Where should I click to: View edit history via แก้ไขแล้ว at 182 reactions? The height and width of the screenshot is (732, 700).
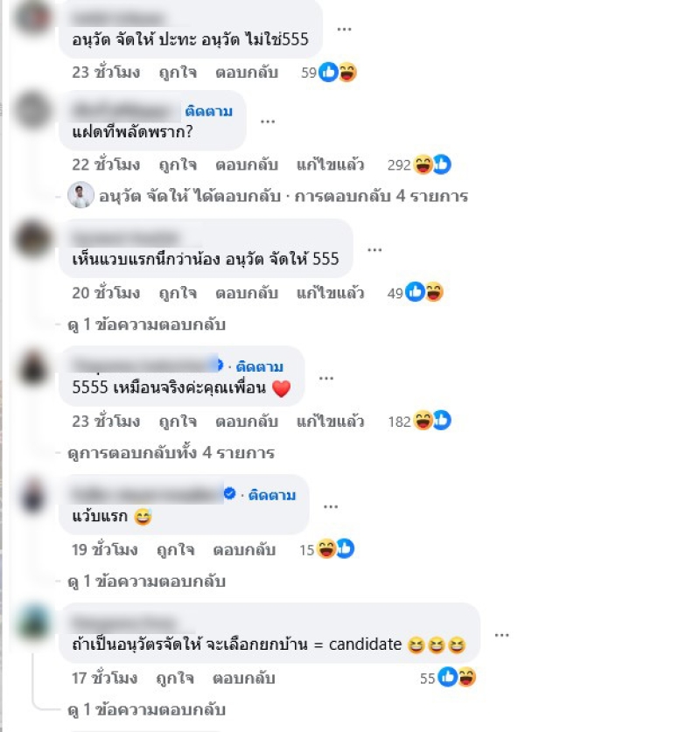[x=330, y=421]
